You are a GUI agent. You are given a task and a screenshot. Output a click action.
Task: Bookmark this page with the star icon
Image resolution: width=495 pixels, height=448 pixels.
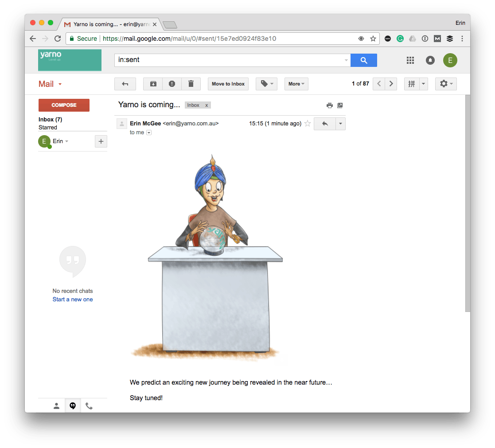[x=373, y=39]
